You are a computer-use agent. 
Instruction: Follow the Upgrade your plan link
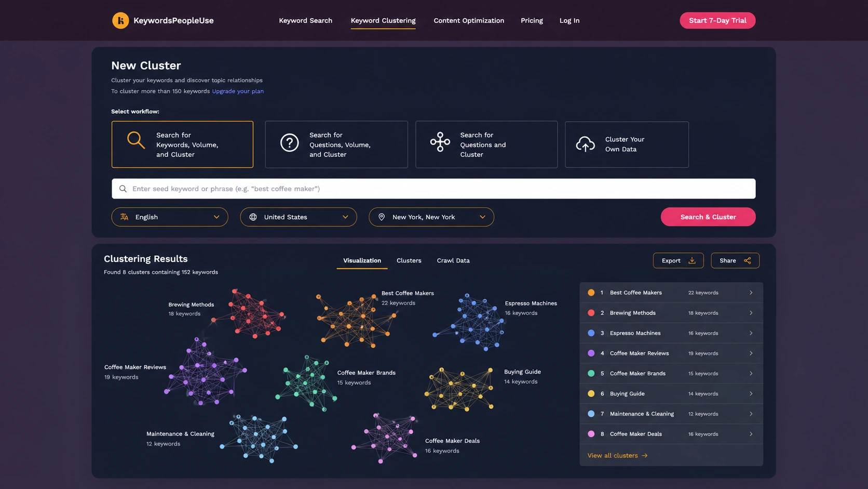[238, 91]
